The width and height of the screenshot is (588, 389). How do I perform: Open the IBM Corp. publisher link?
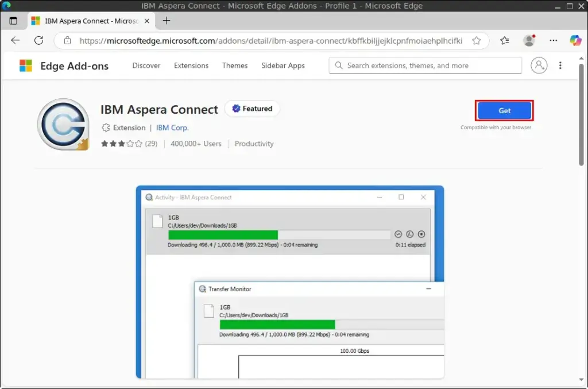172,128
